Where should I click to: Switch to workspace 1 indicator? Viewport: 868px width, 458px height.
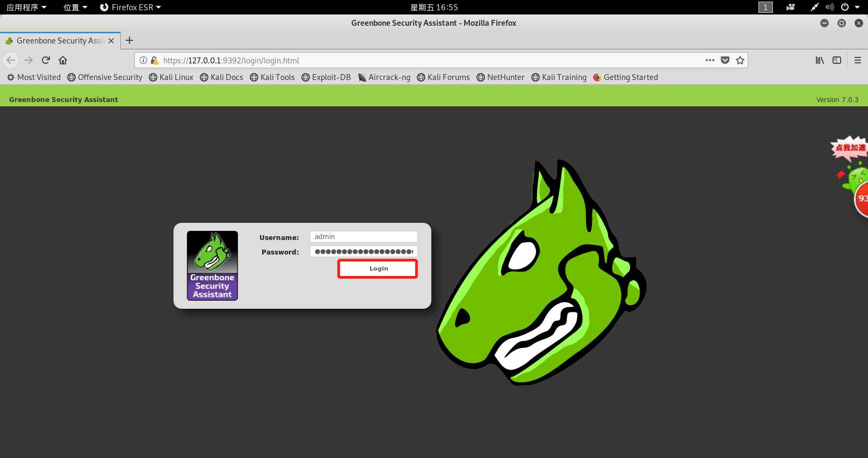pyautogui.click(x=765, y=7)
